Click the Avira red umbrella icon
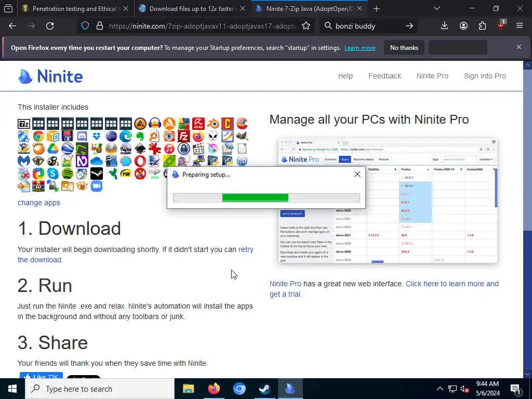 198,124
